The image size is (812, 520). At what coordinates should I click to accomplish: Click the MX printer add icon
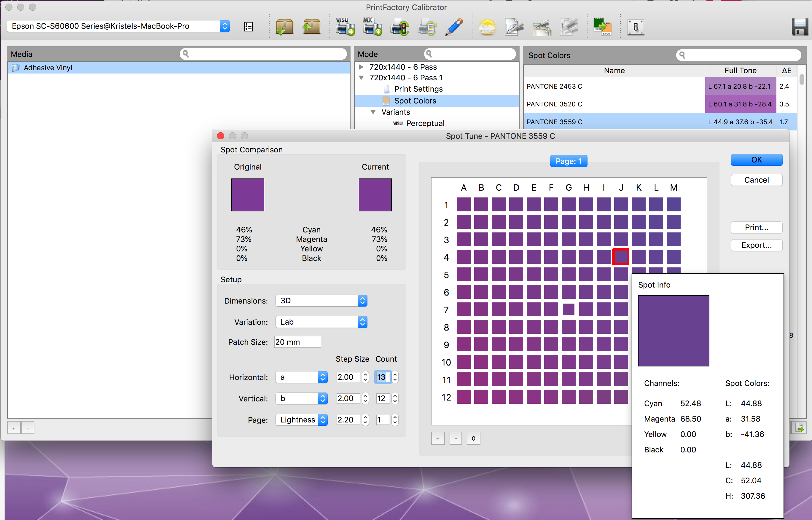pyautogui.click(x=372, y=27)
